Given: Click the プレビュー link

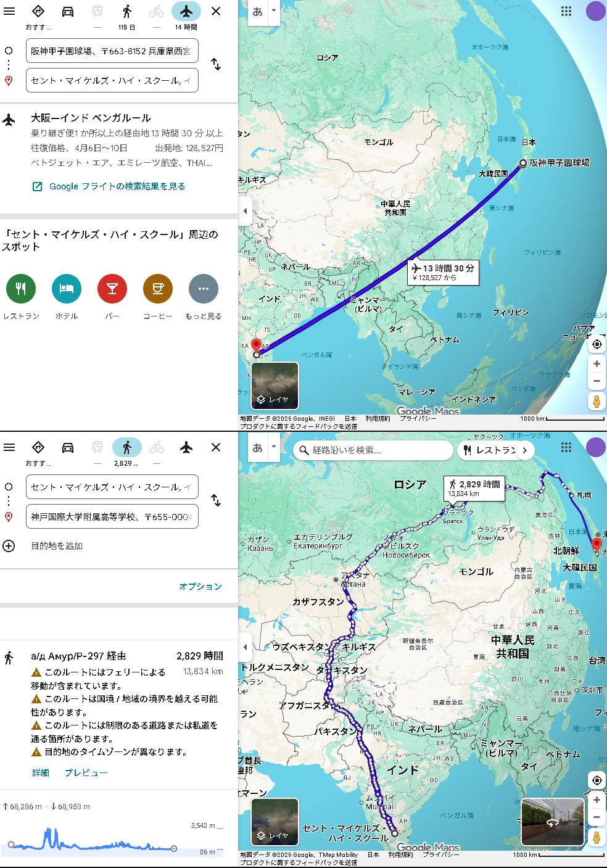Looking at the screenshot, I should pyautogui.click(x=86, y=773).
